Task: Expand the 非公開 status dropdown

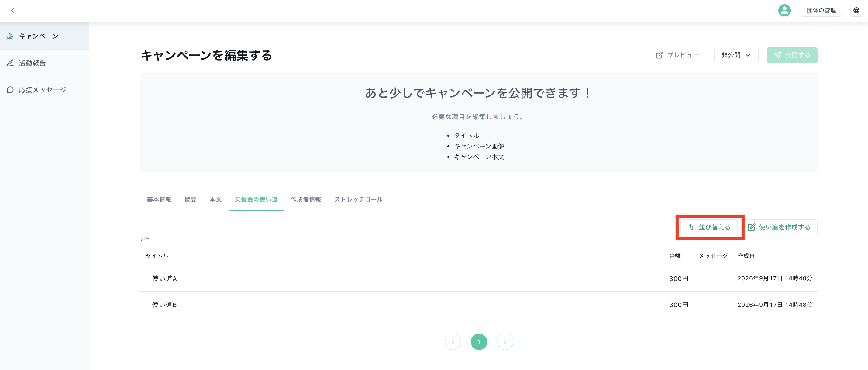Action: 736,55
